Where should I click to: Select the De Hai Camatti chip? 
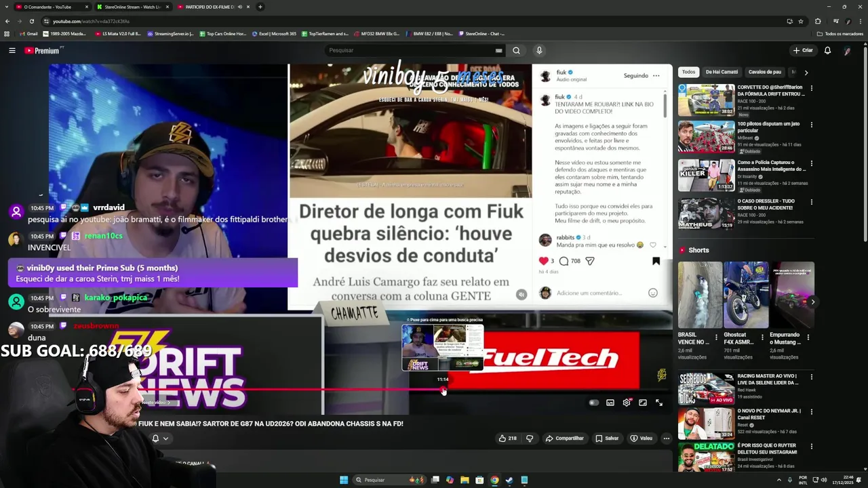(722, 72)
